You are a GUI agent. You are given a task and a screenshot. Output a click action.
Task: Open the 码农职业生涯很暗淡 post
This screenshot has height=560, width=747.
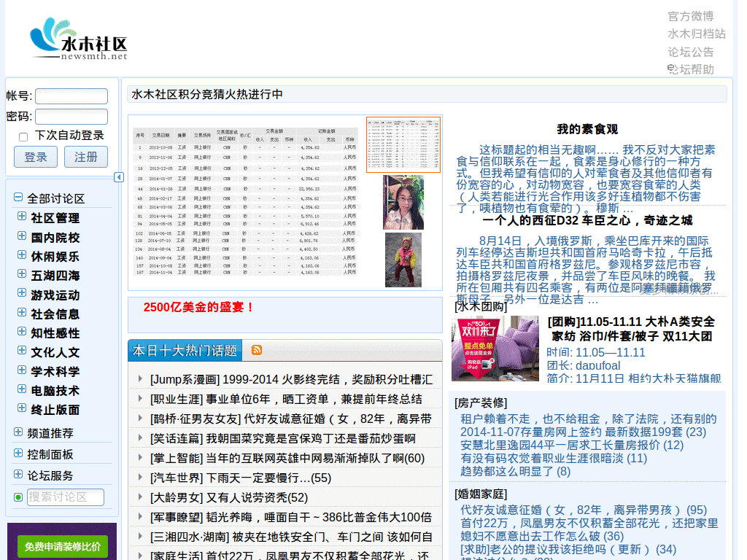tap(554, 458)
